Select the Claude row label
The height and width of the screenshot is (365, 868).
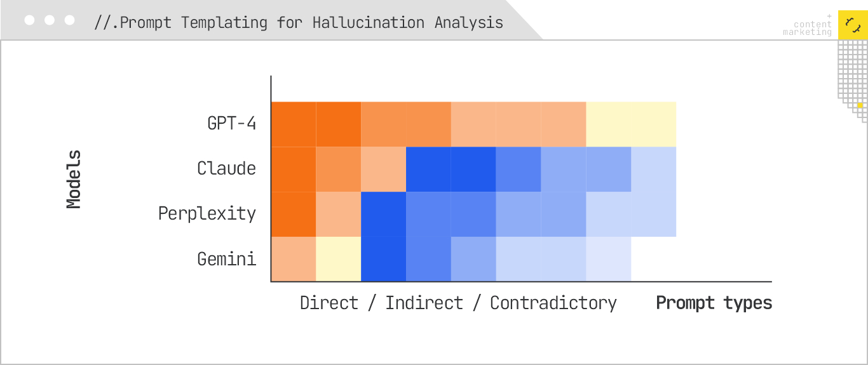click(226, 168)
